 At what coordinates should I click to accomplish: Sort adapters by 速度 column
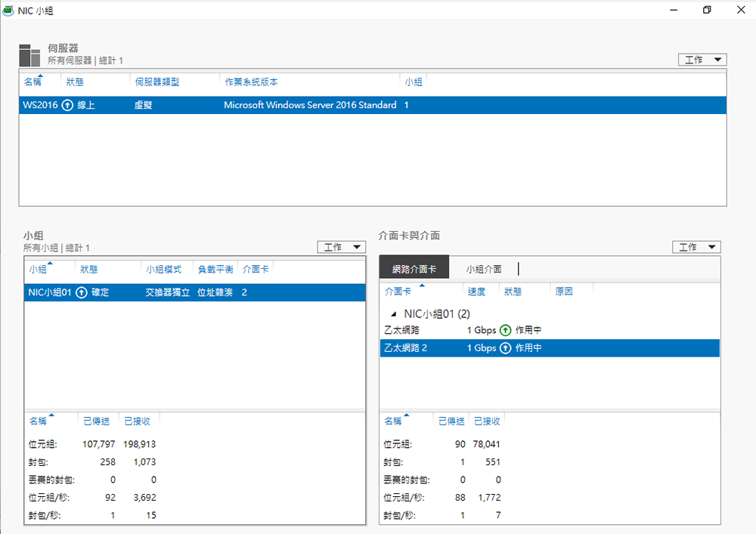point(476,292)
